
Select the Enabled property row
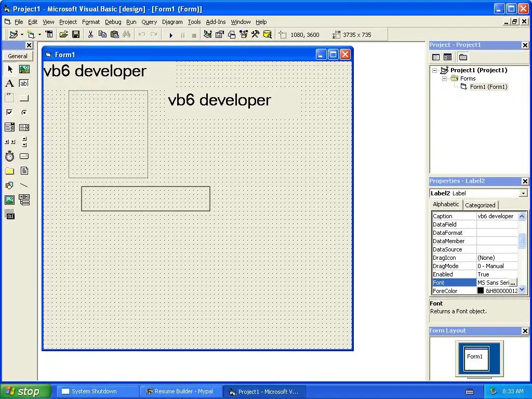tap(475, 274)
